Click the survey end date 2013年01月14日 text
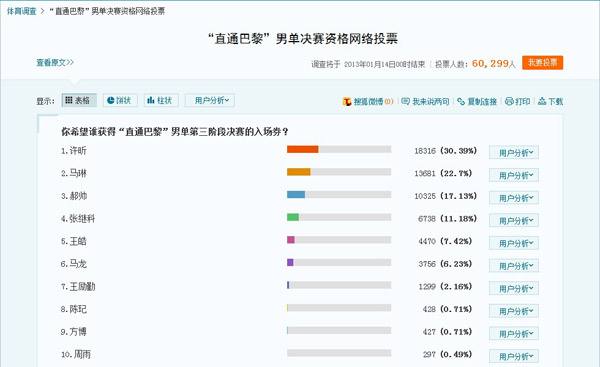Screen dimensions: 600x367 367,64
